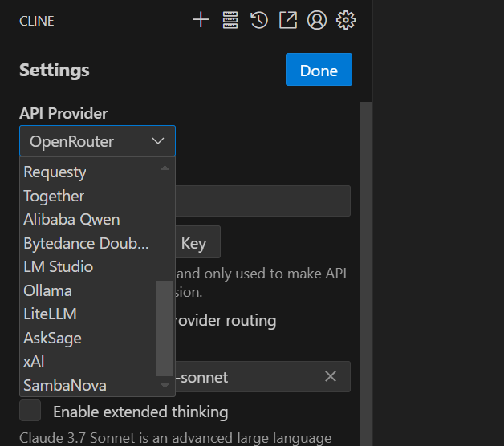Viewport: 504px width, 446px height.
Task: Select Ollama from the list
Action: (88, 290)
